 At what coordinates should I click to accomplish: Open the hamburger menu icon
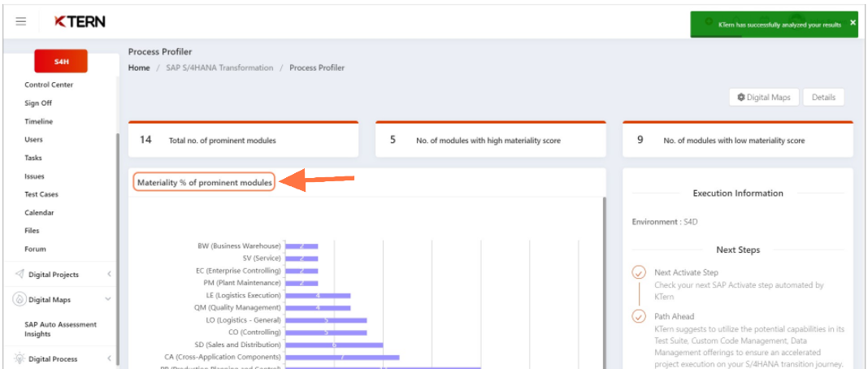[x=20, y=22]
